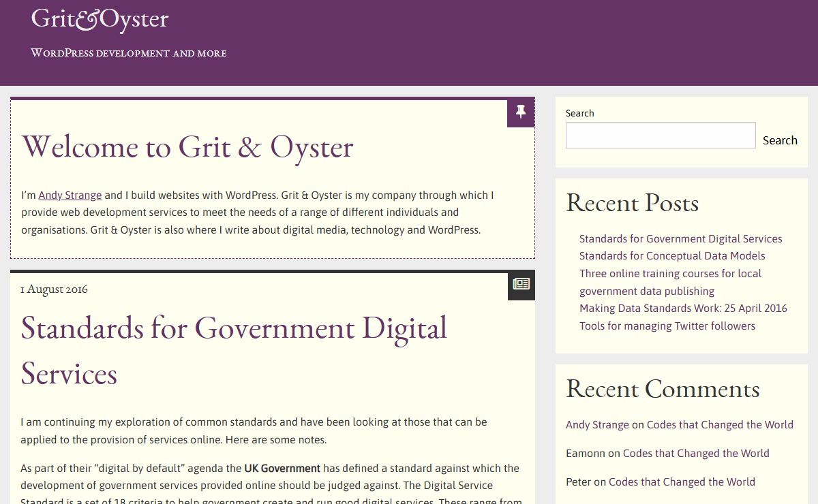
Task: Click the Search button
Action: (x=780, y=140)
